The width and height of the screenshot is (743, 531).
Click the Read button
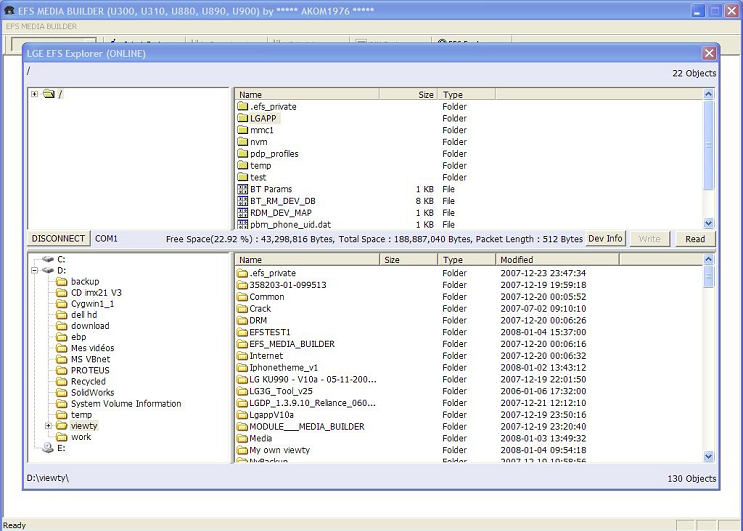tap(694, 239)
